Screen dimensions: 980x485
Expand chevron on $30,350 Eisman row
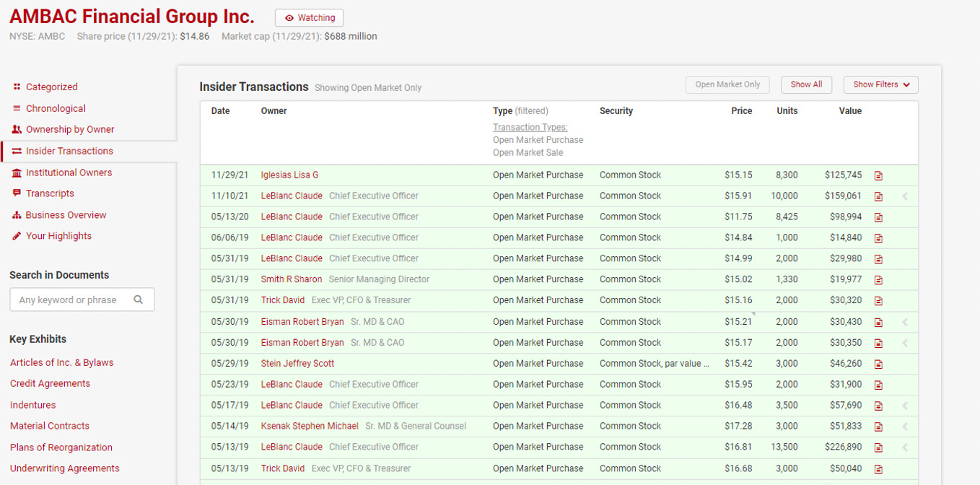pos(905,344)
